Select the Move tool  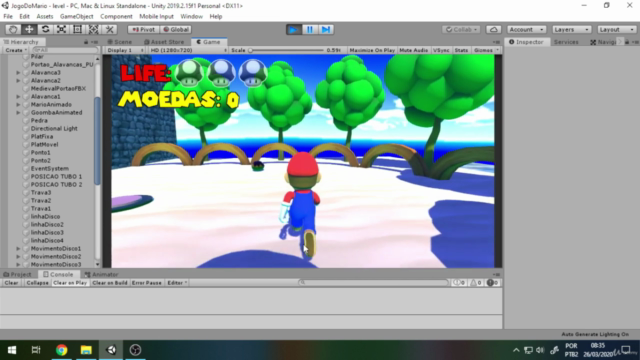(29, 29)
